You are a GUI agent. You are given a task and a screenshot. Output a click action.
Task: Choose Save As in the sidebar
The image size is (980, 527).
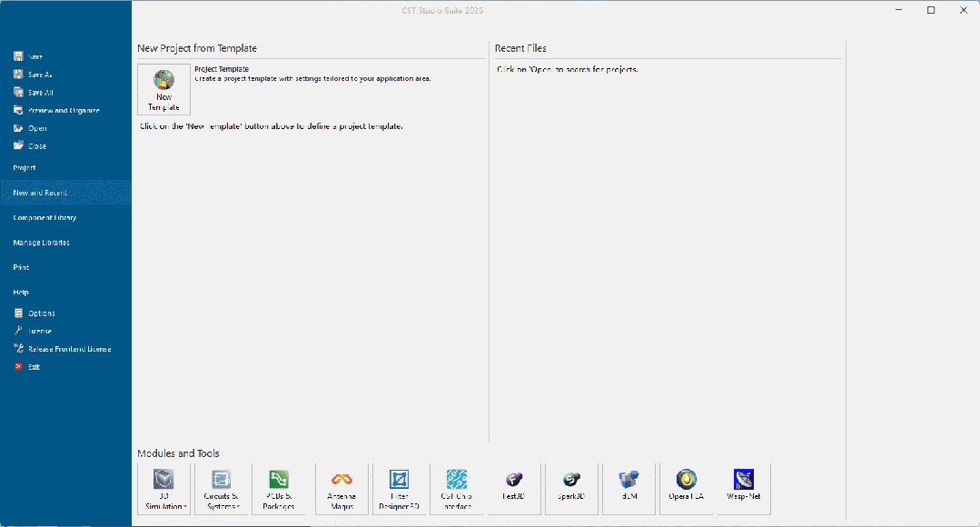point(33,75)
